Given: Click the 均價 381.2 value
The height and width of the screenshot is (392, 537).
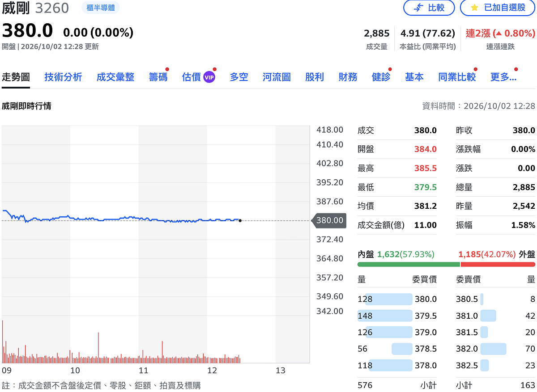Looking at the screenshot, I should (x=425, y=206).
